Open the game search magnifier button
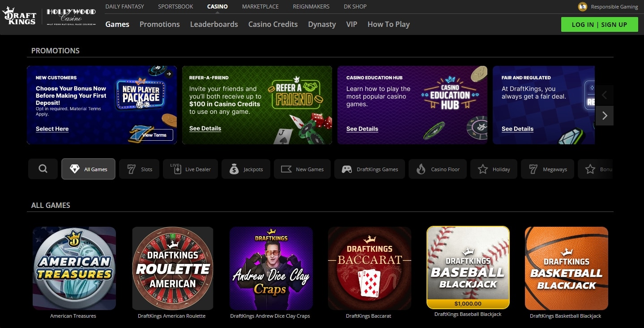644x328 pixels. point(43,169)
